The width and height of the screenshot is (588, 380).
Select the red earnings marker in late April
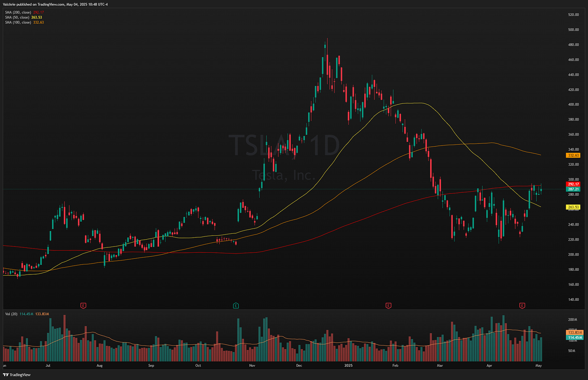[x=522, y=306]
